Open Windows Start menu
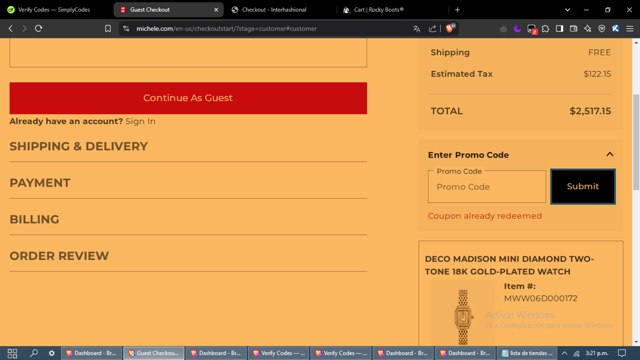This screenshot has height=360, width=640. (12, 353)
